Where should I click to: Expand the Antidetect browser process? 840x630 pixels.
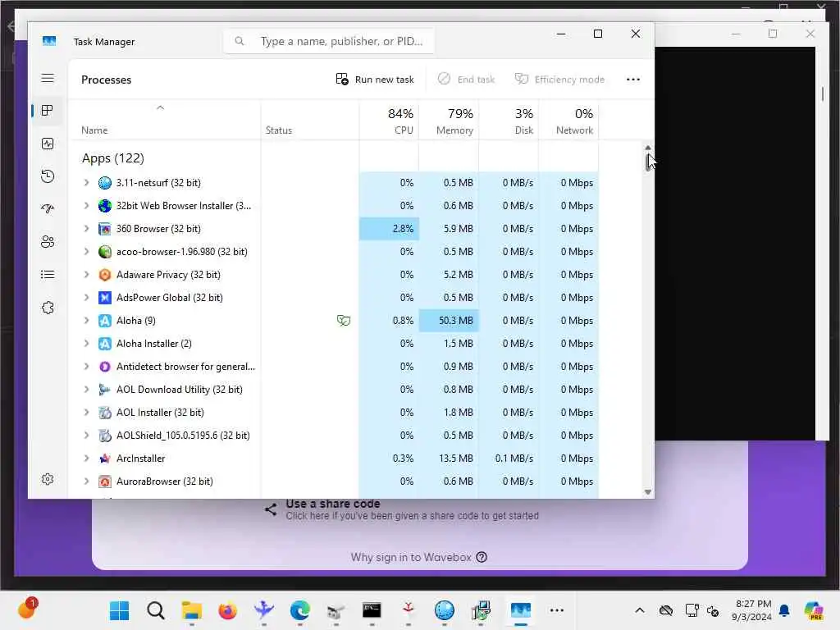coord(86,367)
